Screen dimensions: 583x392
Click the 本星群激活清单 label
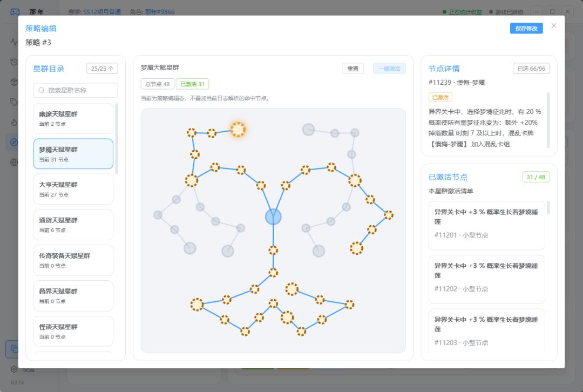tap(451, 191)
